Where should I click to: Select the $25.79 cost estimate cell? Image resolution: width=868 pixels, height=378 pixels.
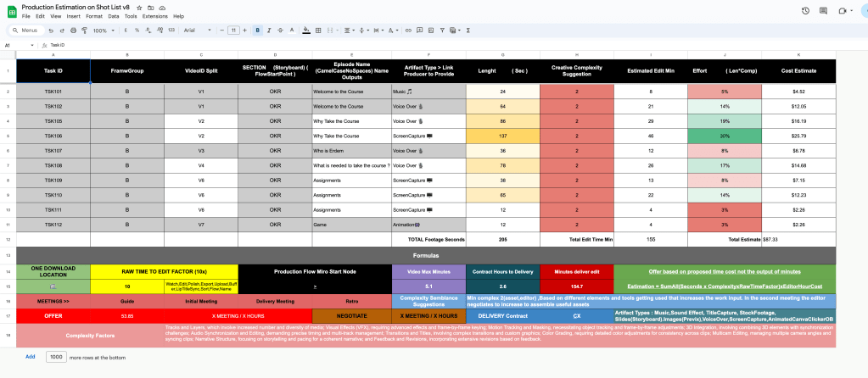tap(798, 136)
